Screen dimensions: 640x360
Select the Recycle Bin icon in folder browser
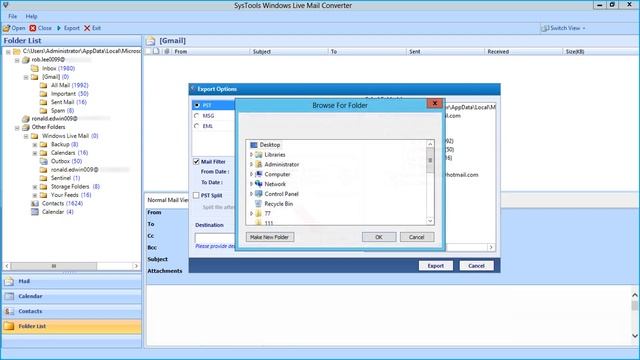(x=258, y=204)
